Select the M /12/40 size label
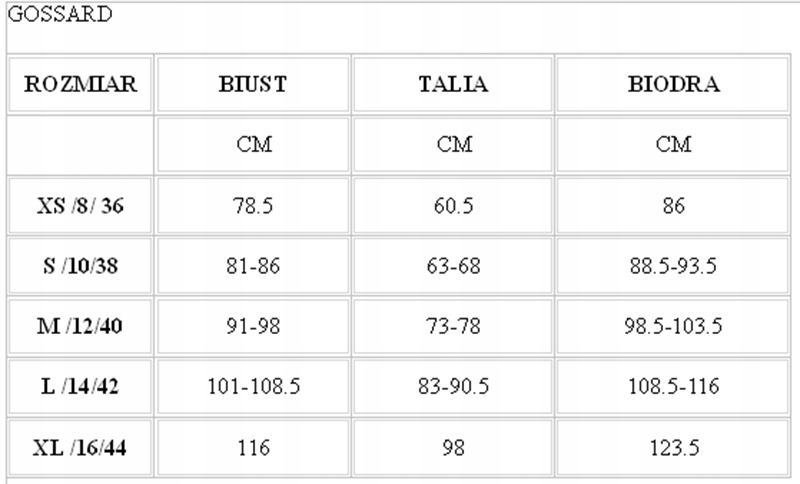This screenshot has width=800, height=484. click(80, 326)
